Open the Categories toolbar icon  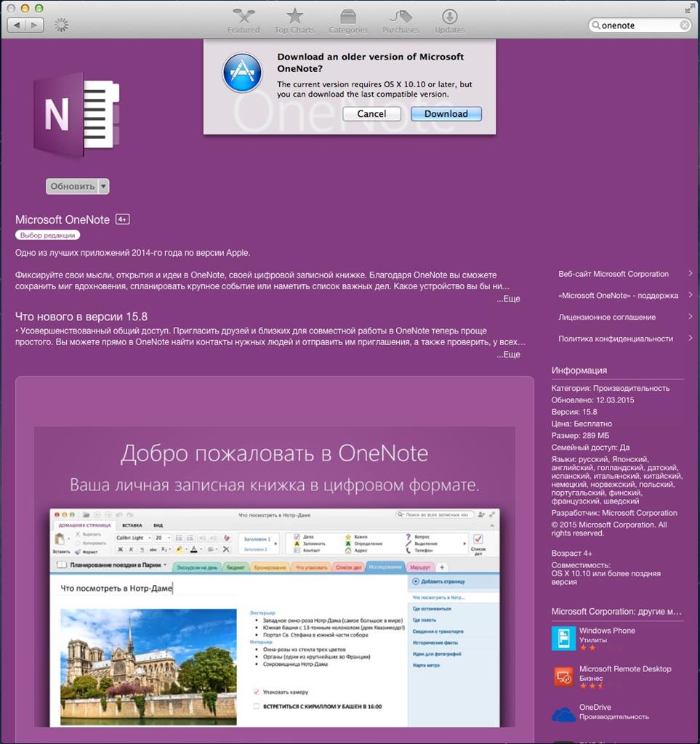pyautogui.click(x=348, y=17)
